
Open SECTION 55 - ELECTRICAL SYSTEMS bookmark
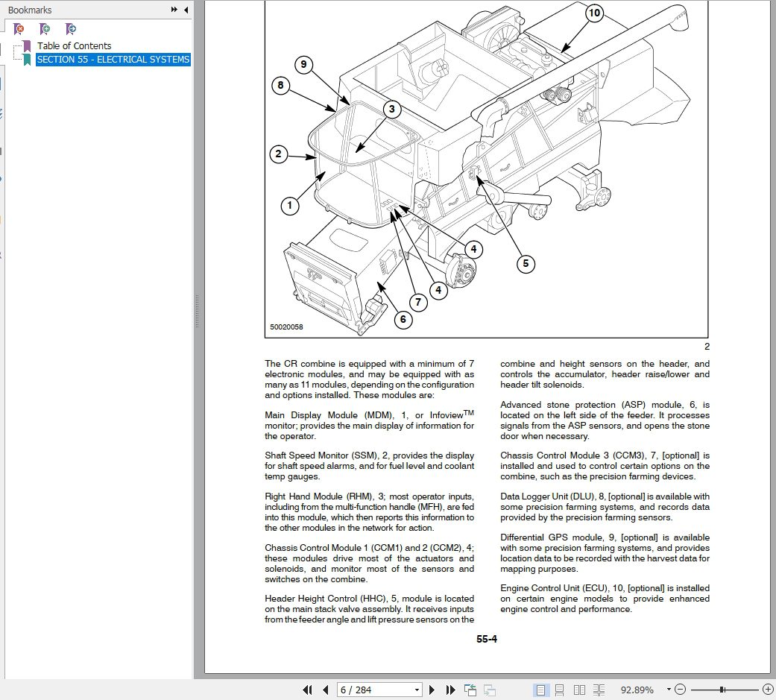113,60
